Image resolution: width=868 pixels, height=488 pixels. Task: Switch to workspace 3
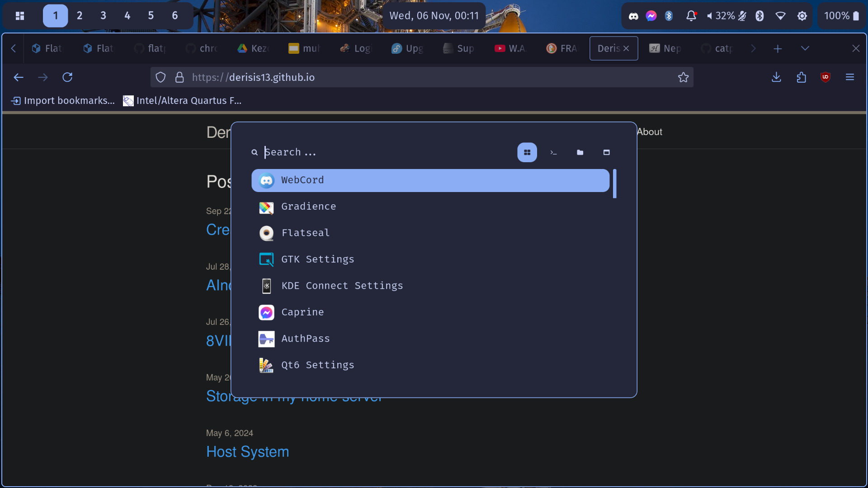coord(103,16)
